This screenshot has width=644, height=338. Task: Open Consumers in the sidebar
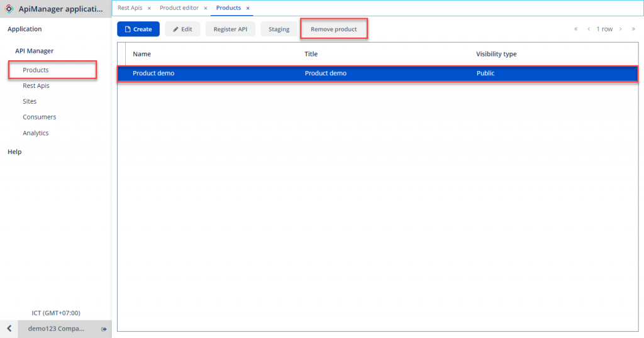point(39,117)
